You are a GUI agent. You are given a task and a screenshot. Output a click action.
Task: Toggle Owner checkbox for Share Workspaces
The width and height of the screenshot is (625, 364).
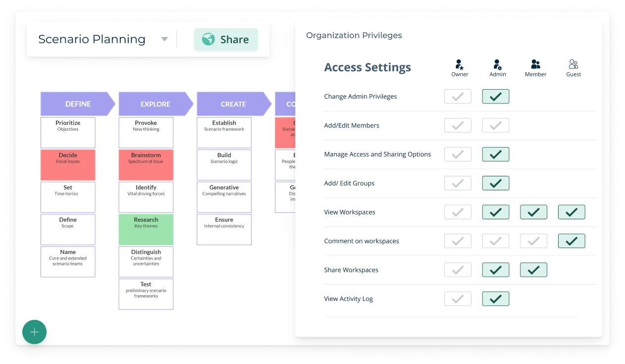(x=458, y=270)
